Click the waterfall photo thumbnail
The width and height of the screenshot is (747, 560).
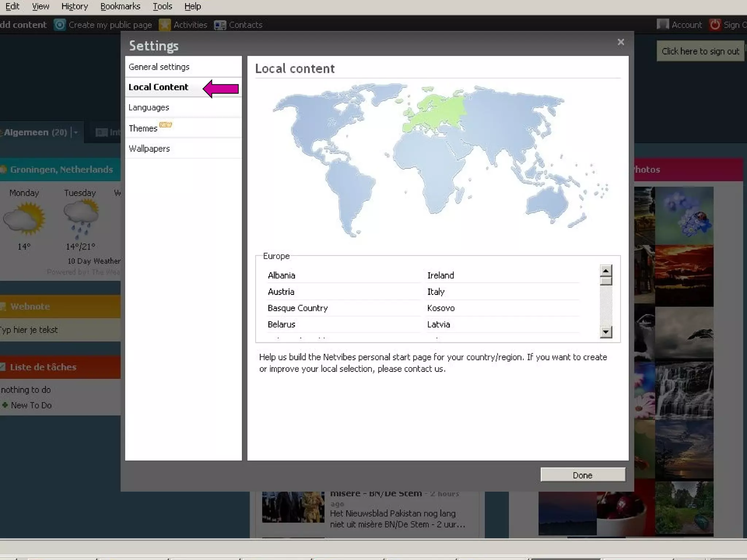pyautogui.click(x=684, y=390)
